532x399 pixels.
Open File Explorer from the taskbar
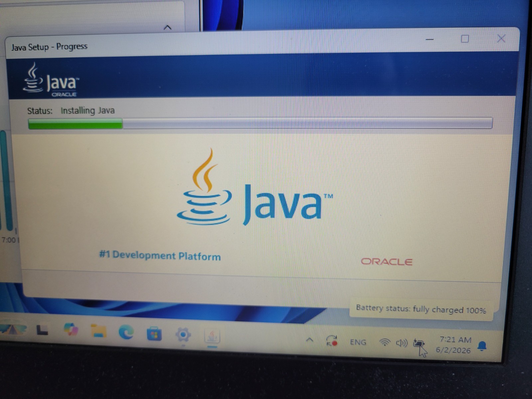[98, 331]
